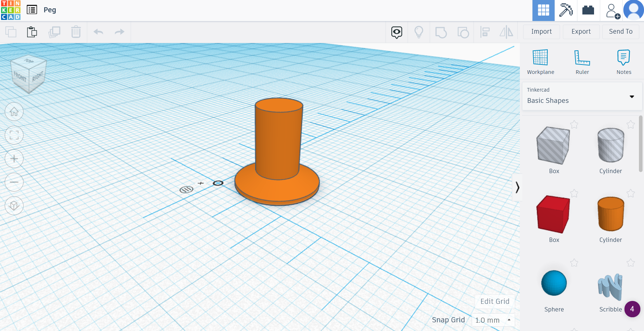Image resolution: width=644 pixels, height=331 pixels.
Task: Zoom out with the minus button
Action: click(x=14, y=182)
